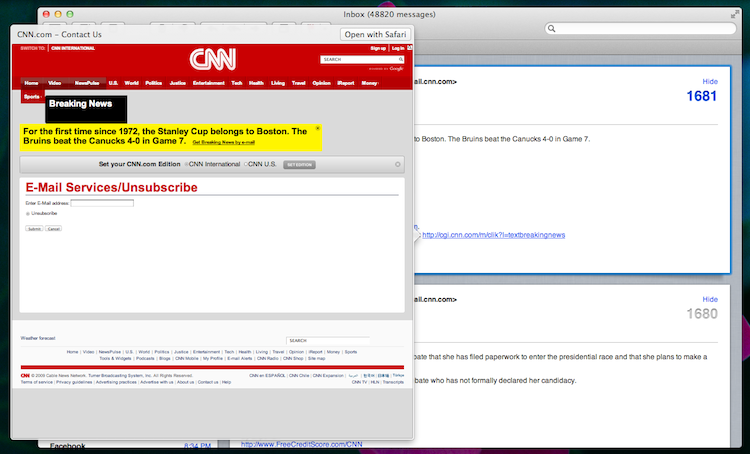Switch to CNN INTERNATIONAL link
750x454 pixels.
(73, 48)
